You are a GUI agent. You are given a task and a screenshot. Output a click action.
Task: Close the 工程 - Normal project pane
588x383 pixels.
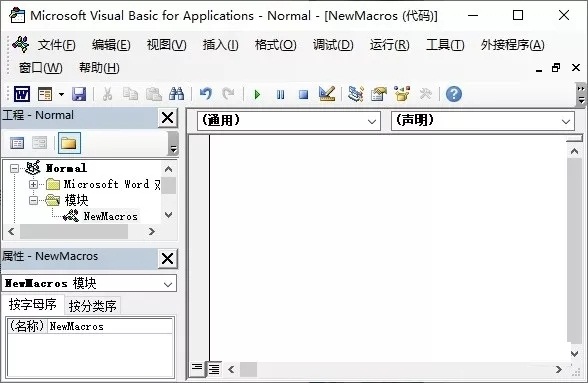click(x=167, y=118)
